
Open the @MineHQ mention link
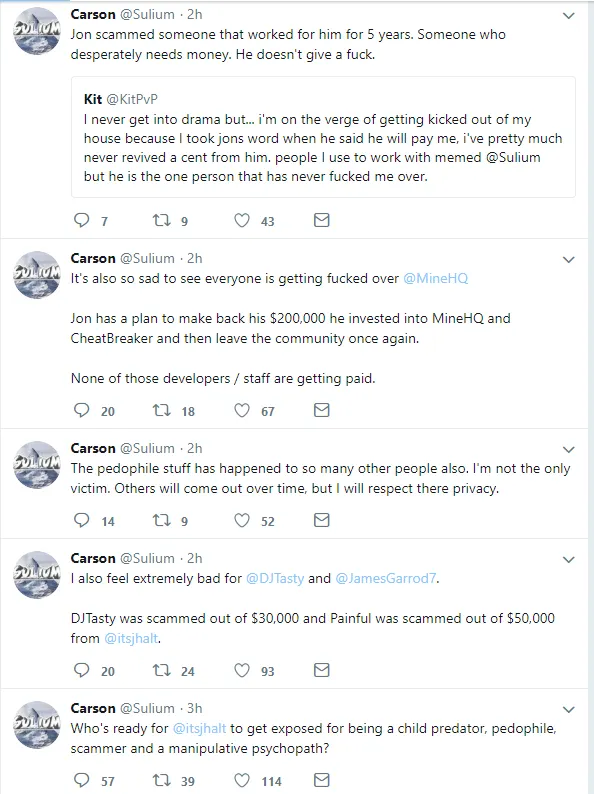[x=435, y=279]
